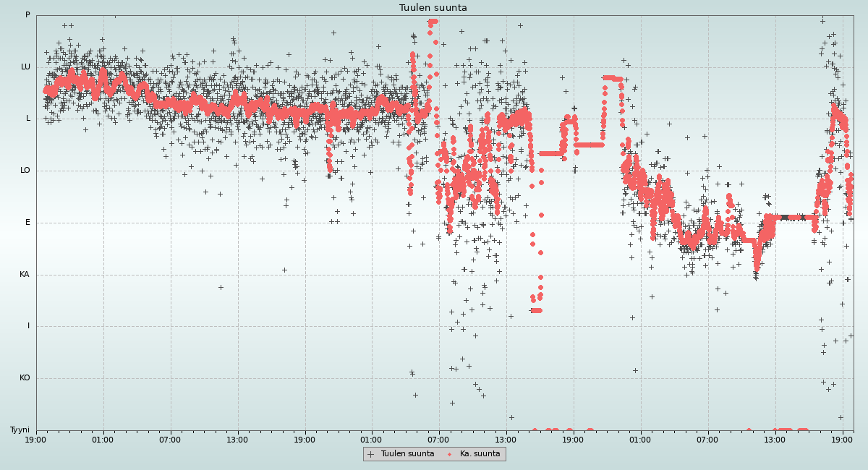The image size is (868, 470).
Task: Choose the 'KO' y-axis label
Action: coord(25,378)
